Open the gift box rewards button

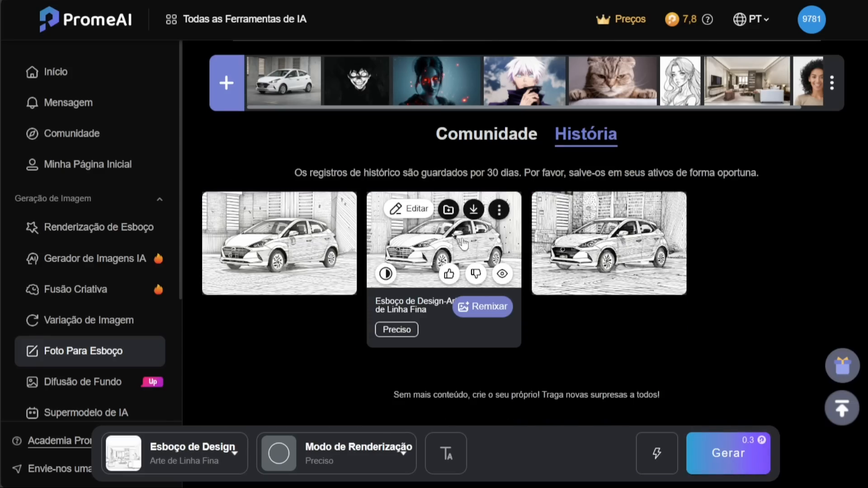842,366
